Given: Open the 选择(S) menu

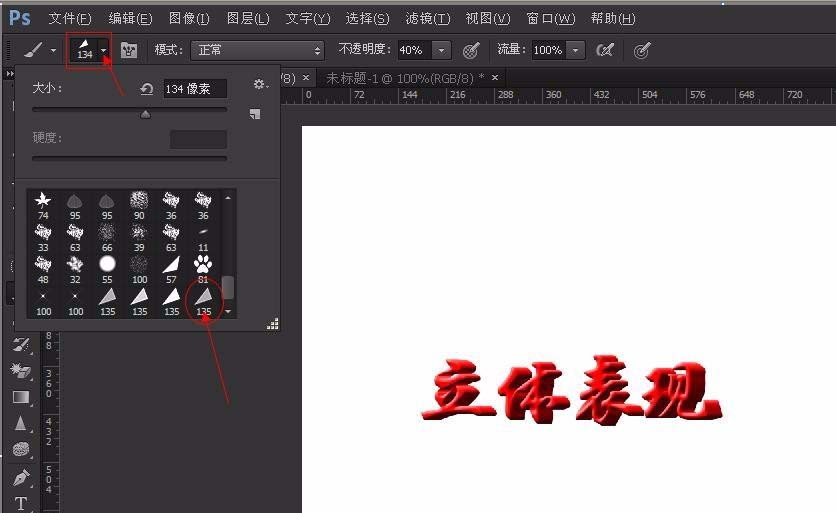Looking at the screenshot, I should [x=367, y=19].
